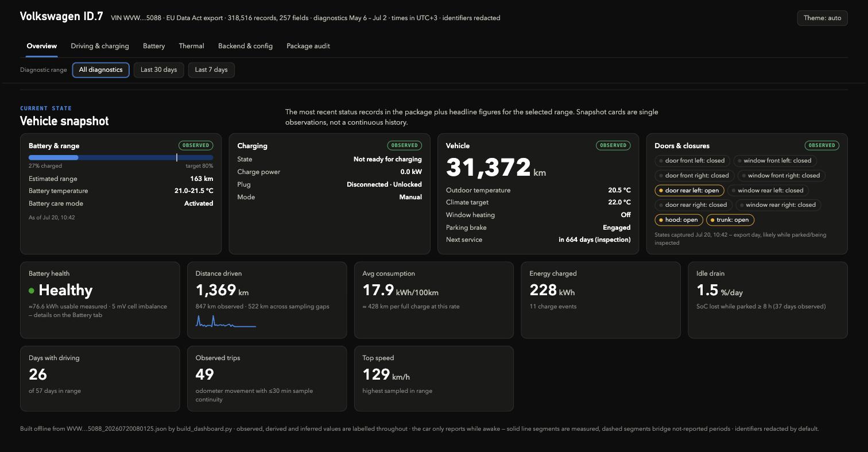The image size is (868, 452).
Task: Click Outdoor temperature 20.5 °C value
Action: coord(619,190)
